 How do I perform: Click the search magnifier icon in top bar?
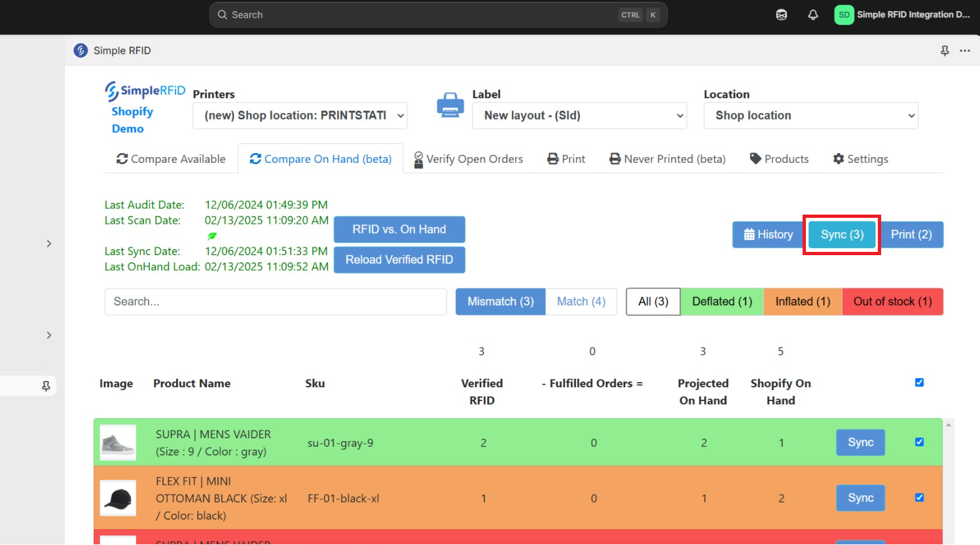[223, 14]
